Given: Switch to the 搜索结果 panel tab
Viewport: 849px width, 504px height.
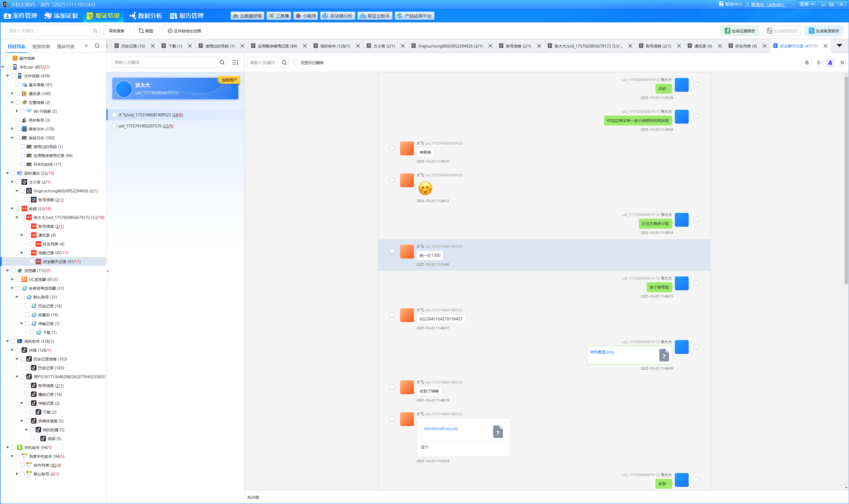Looking at the screenshot, I should 41,46.
